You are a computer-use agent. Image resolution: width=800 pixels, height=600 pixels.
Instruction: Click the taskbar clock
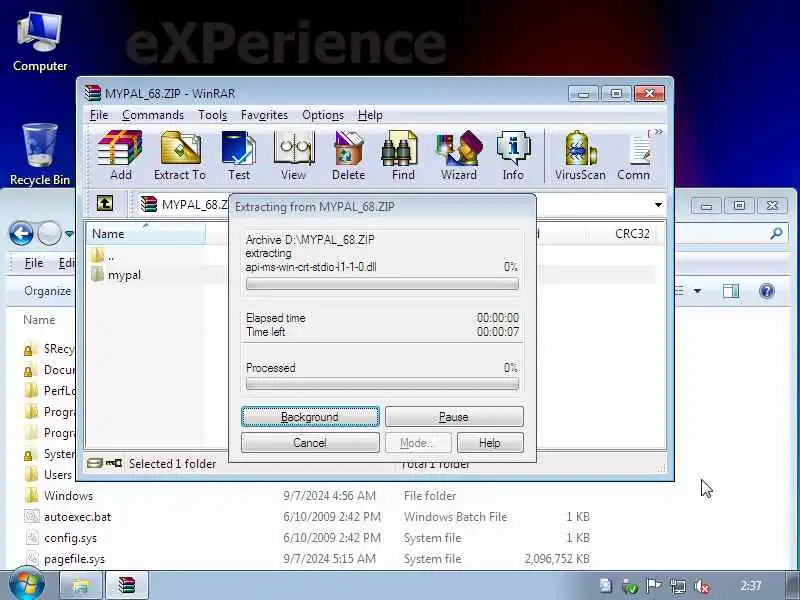point(751,586)
